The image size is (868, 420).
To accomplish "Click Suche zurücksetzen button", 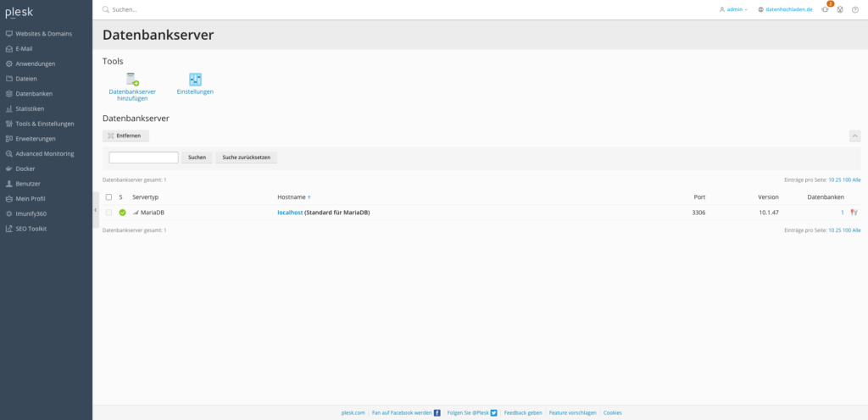I will [247, 157].
